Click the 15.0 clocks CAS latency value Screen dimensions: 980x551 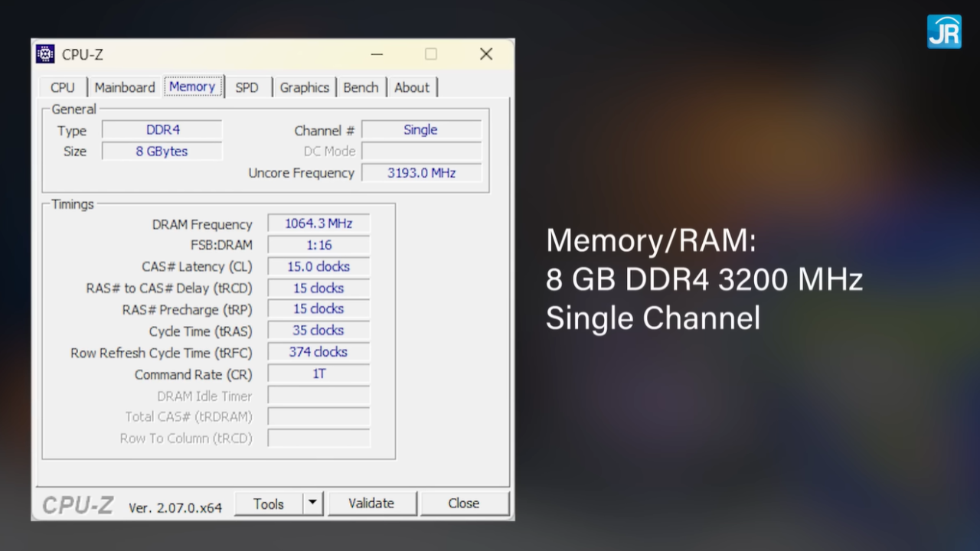coord(318,266)
